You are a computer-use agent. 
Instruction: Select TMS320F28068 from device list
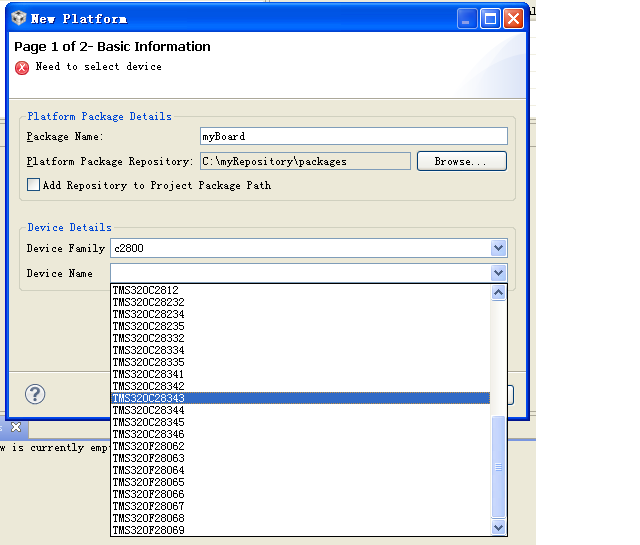point(300,518)
